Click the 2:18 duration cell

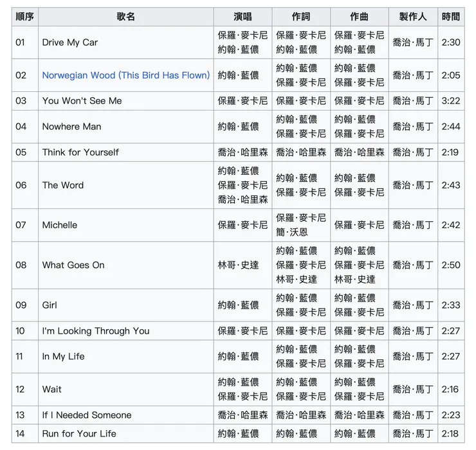pyautogui.click(x=450, y=434)
